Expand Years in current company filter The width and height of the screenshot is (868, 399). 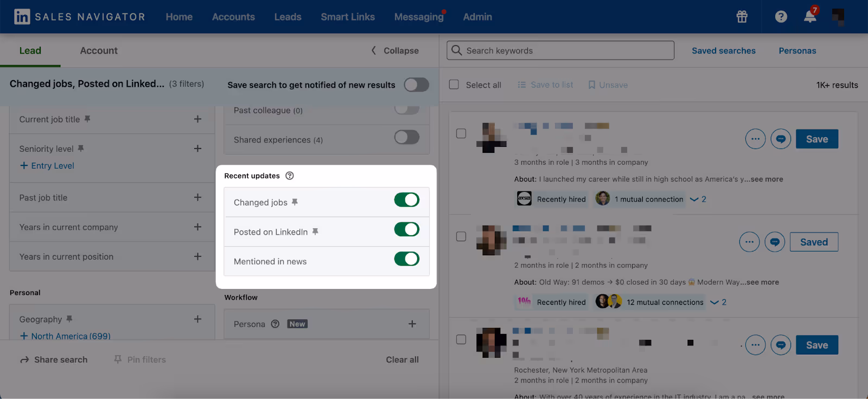pyautogui.click(x=197, y=227)
